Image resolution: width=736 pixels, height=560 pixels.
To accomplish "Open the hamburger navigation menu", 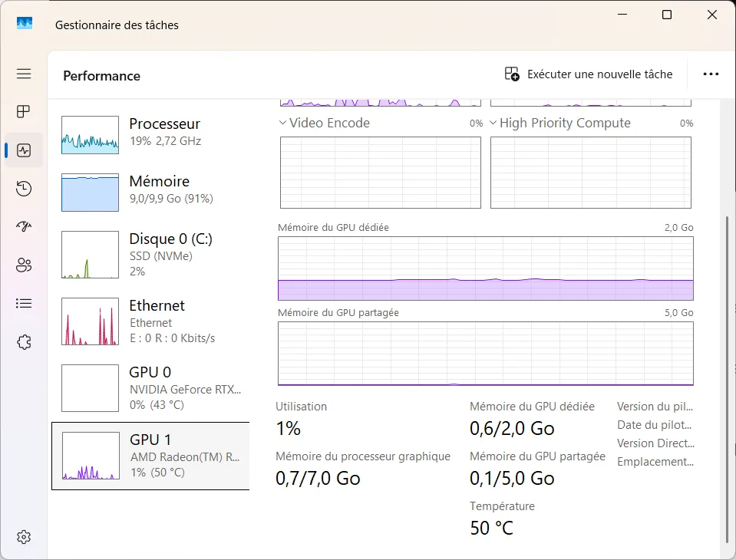I will coord(24,74).
